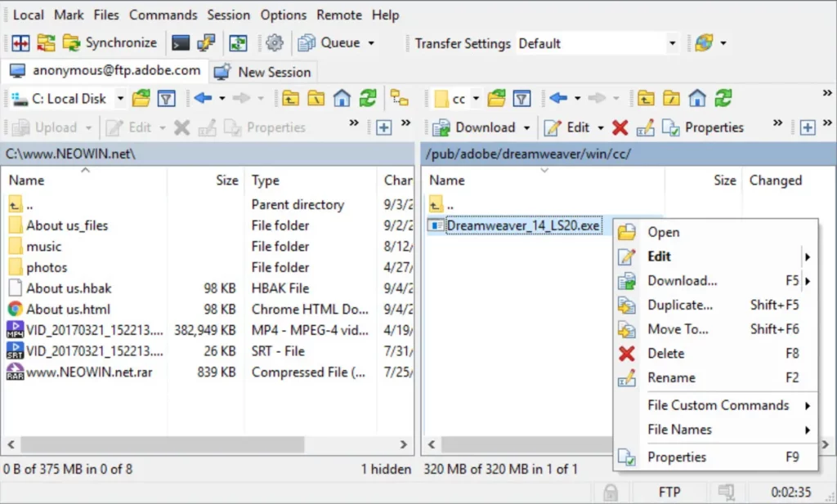Click the Compare Directories toolbar icon

coord(20,42)
